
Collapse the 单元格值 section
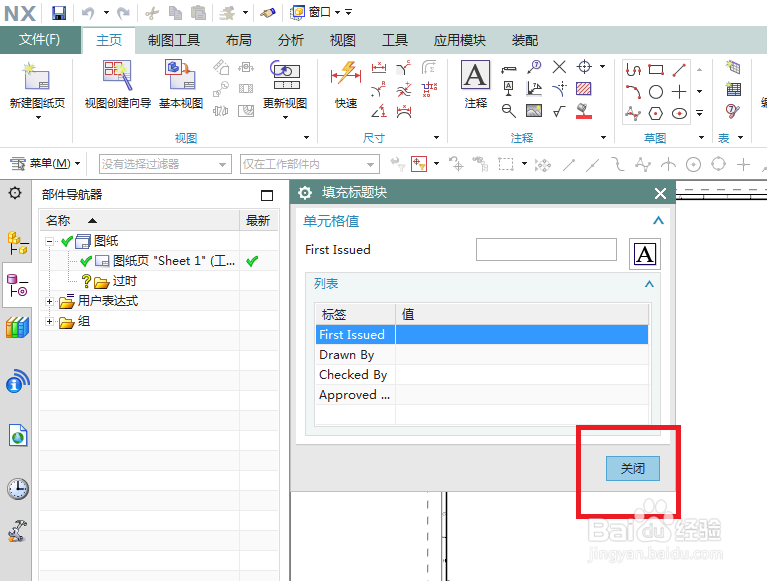pyautogui.click(x=658, y=221)
